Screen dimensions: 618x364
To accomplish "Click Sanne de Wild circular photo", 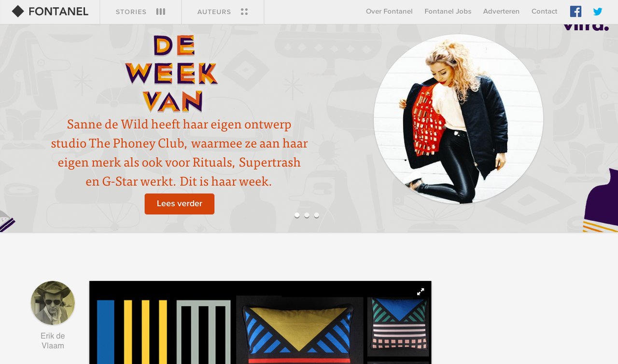I will (x=458, y=119).
